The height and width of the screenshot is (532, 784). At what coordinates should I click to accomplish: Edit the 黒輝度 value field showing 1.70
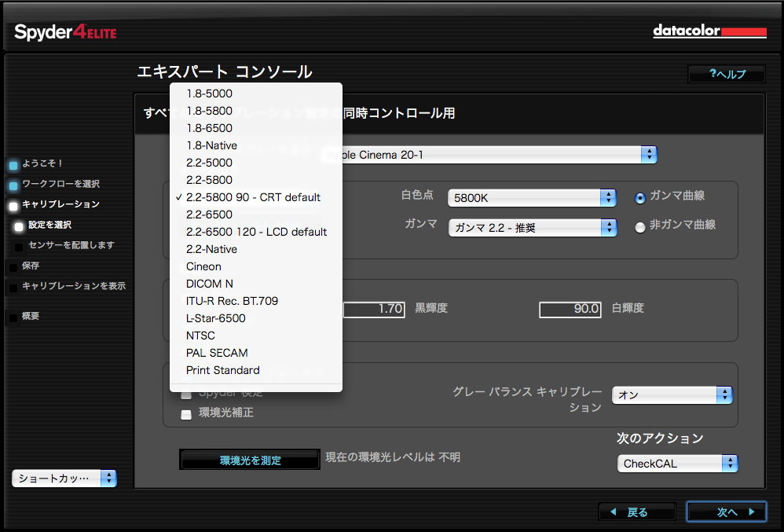(375, 310)
